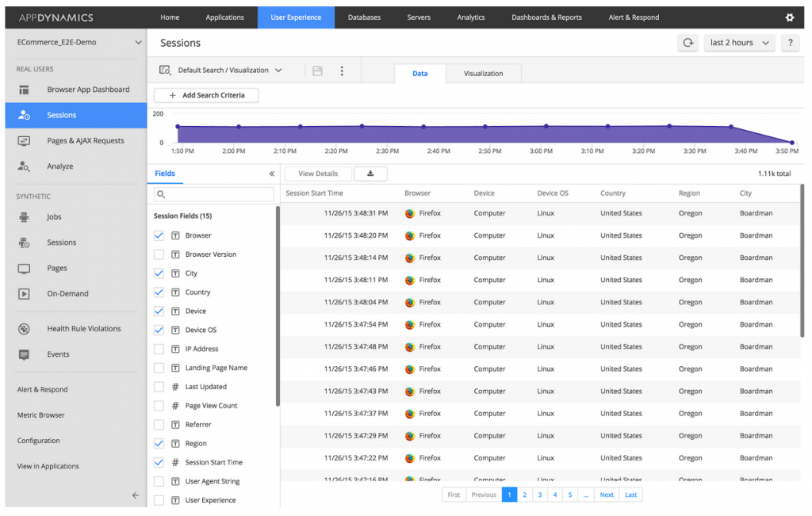Click On-Demand play icon
Screen dimensions: 812x516
coord(24,293)
